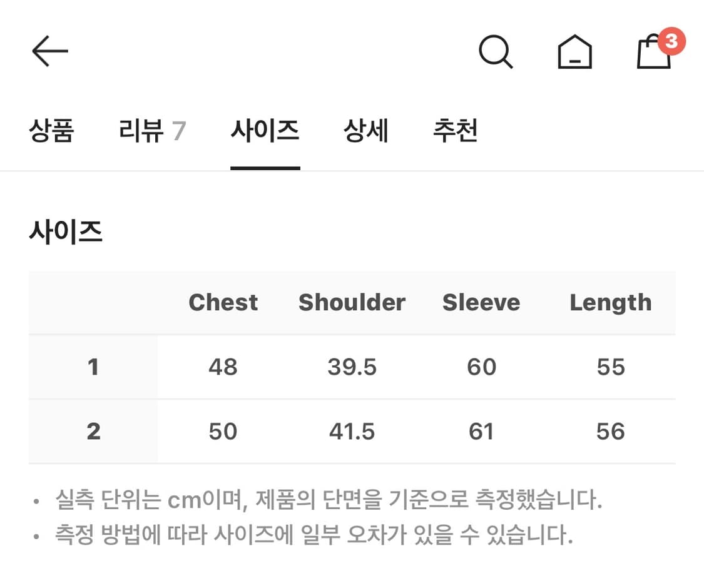Select size 2 row in the table
Viewport: 704px width, 588px height.
click(93, 432)
